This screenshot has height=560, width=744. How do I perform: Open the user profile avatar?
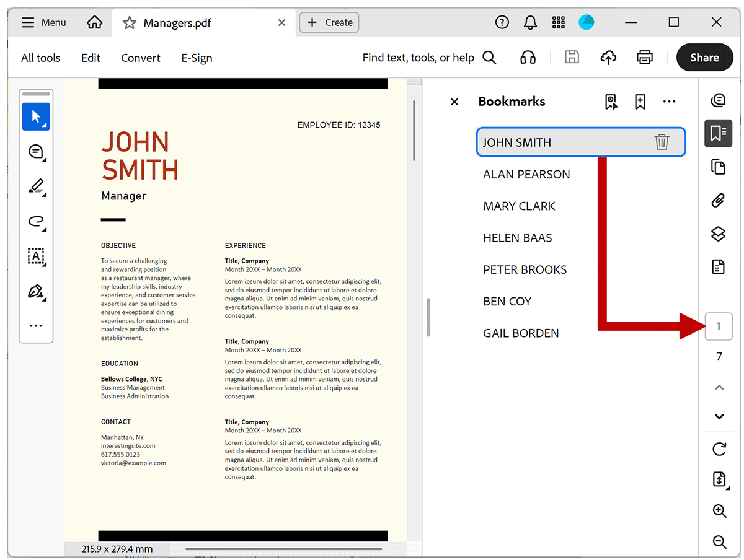point(587,22)
